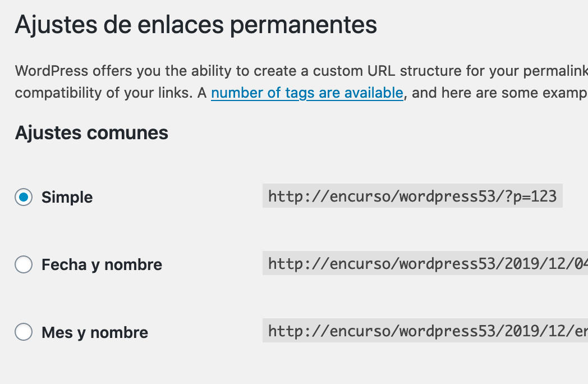The height and width of the screenshot is (384, 588).
Task: Click the word WordPress in the description
Action: [52, 71]
